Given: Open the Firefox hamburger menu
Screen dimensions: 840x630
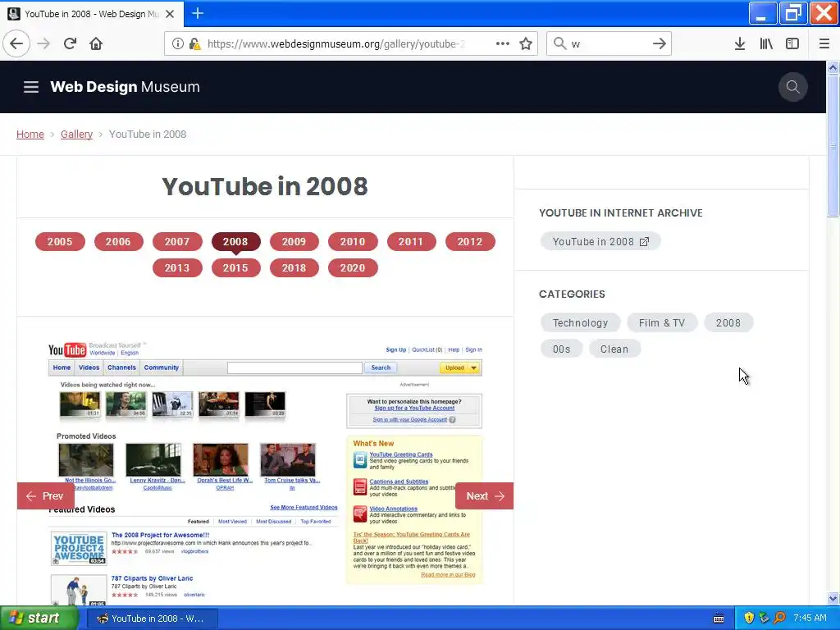Looking at the screenshot, I should click(824, 43).
